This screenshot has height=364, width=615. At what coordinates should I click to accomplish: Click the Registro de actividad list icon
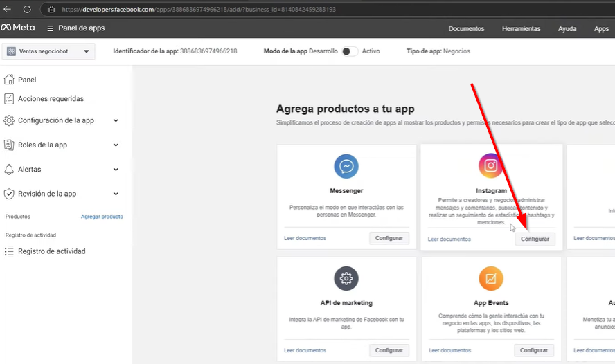(x=9, y=251)
